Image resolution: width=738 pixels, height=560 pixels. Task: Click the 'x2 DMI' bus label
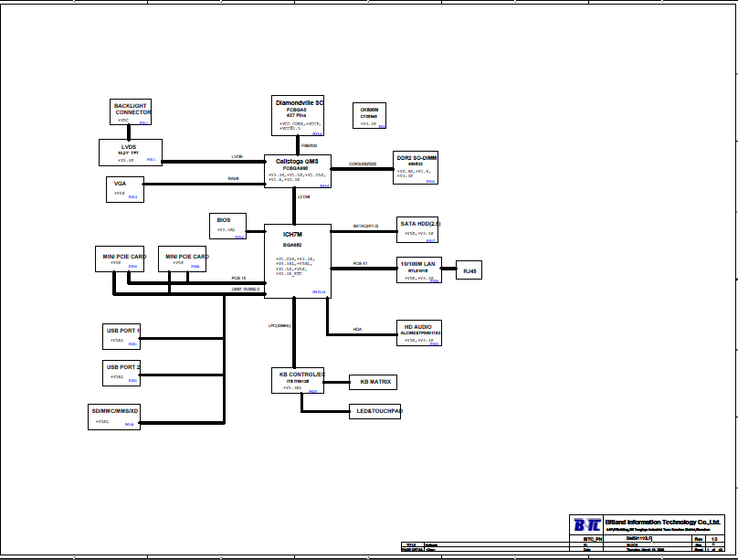[x=304, y=197]
